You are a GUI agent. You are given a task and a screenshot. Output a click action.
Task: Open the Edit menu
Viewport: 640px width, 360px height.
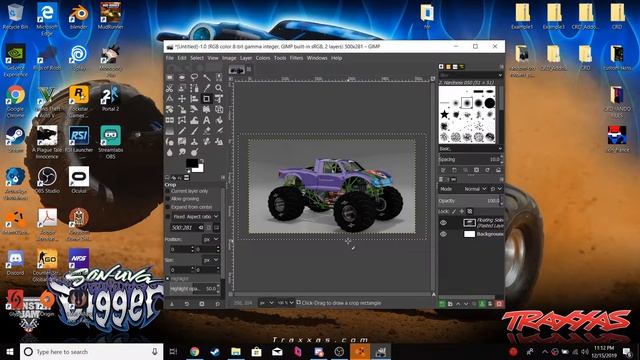pyautogui.click(x=182, y=58)
